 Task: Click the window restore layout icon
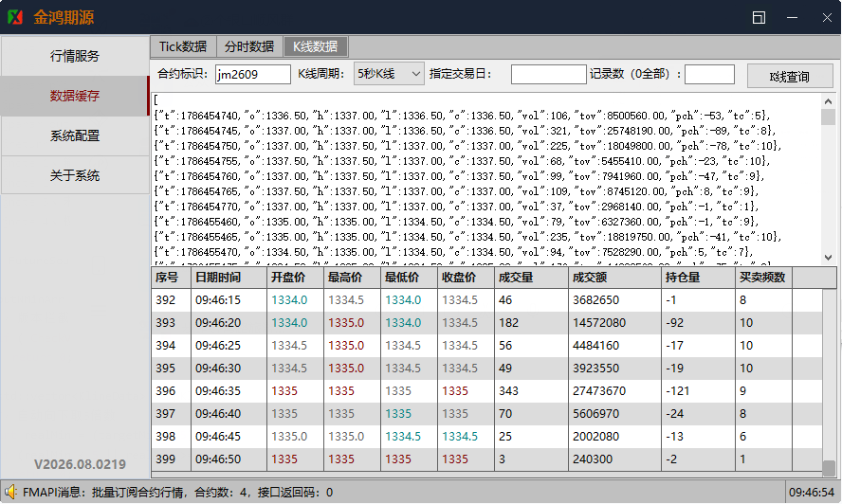tap(759, 18)
